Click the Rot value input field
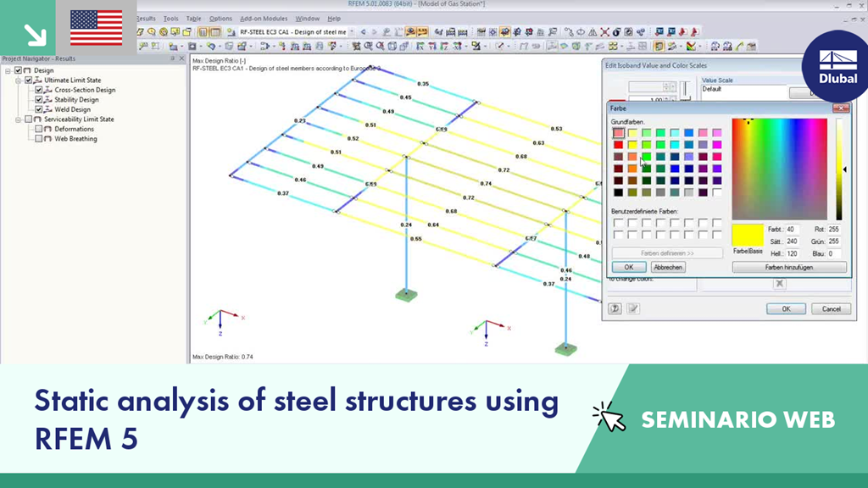 click(x=834, y=229)
